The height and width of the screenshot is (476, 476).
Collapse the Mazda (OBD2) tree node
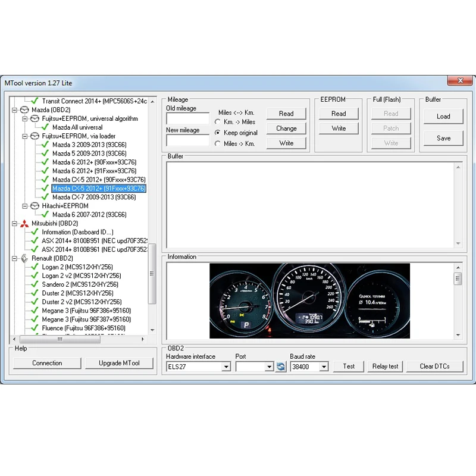coord(14,110)
